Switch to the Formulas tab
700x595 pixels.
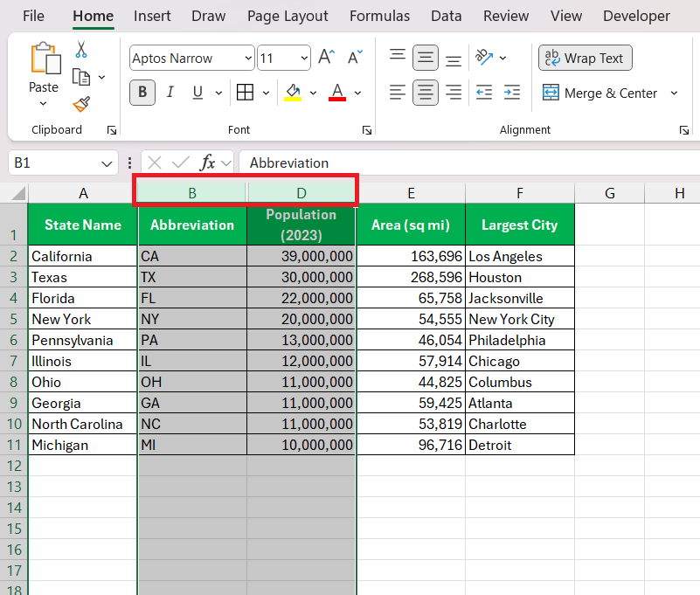(x=380, y=16)
